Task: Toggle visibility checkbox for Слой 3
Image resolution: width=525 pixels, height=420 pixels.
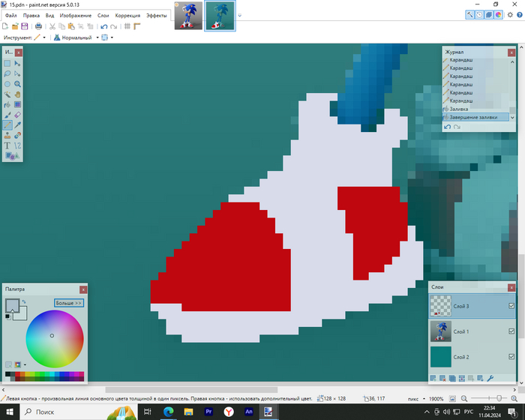Action: [x=511, y=306]
